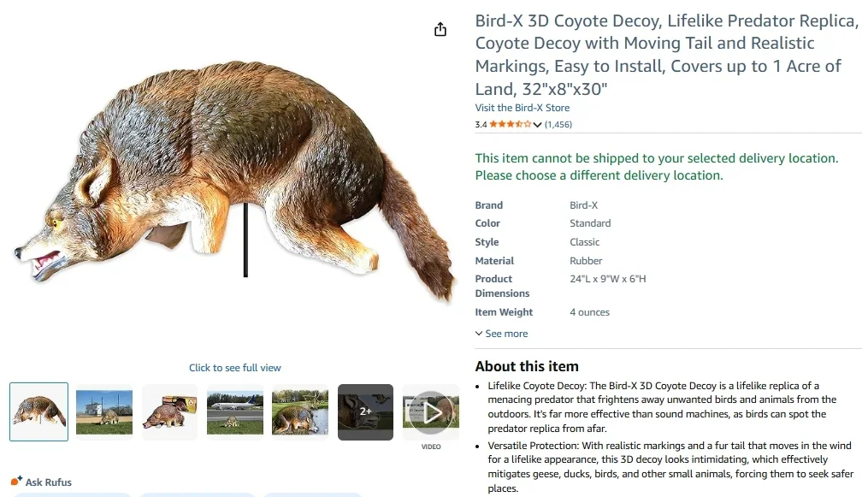Viewport: 868px width, 497px height.
Task: Play the product video thumbnail
Action: [x=431, y=412]
